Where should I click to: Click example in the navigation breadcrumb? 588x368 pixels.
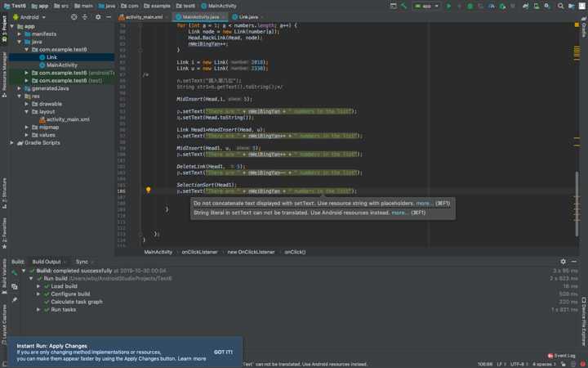(157, 6)
